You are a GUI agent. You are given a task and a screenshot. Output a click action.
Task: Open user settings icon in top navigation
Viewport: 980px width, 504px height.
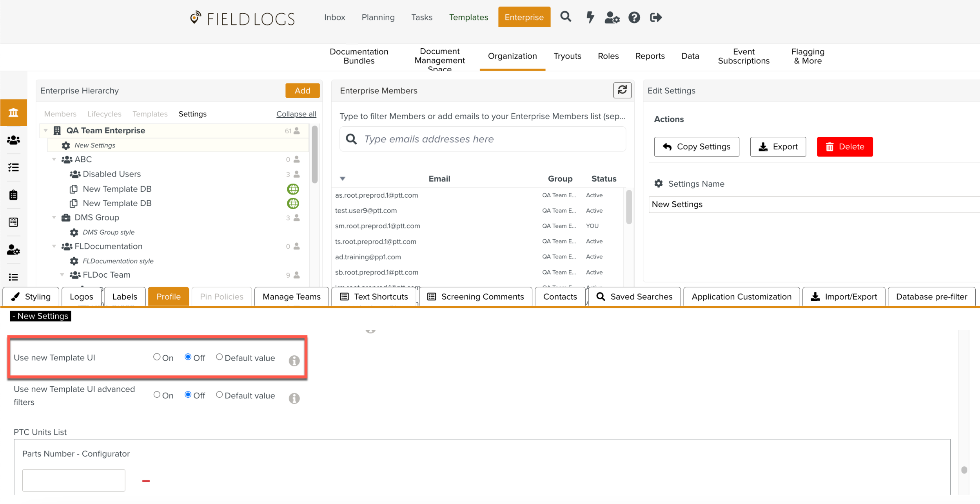coord(612,17)
